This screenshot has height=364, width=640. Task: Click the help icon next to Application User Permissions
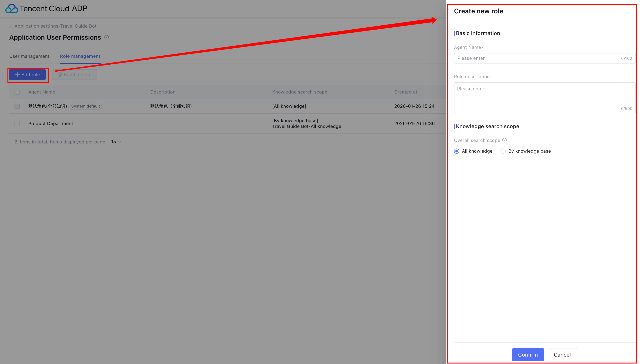[x=107, y=37]
